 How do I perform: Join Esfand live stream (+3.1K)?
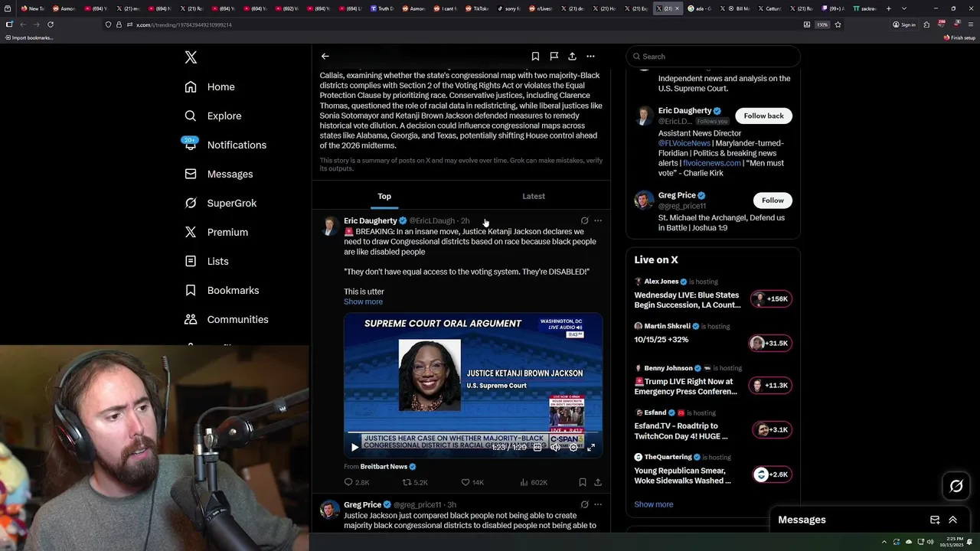[x=772, y=430]
